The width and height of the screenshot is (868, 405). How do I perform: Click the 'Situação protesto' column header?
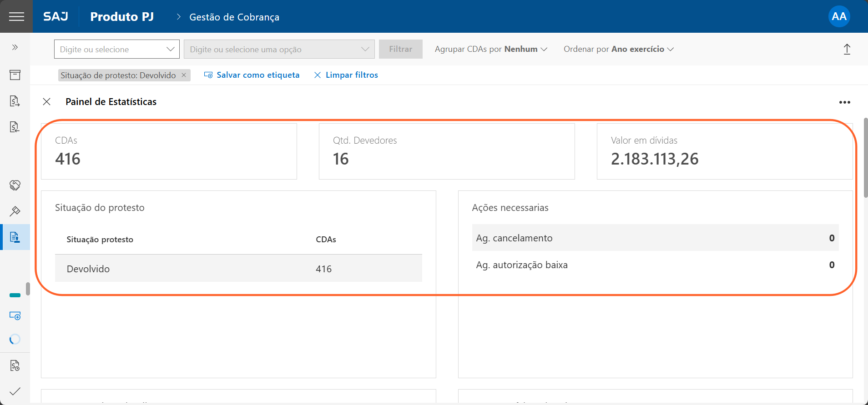pyautogui.click(x=100, y=240)
